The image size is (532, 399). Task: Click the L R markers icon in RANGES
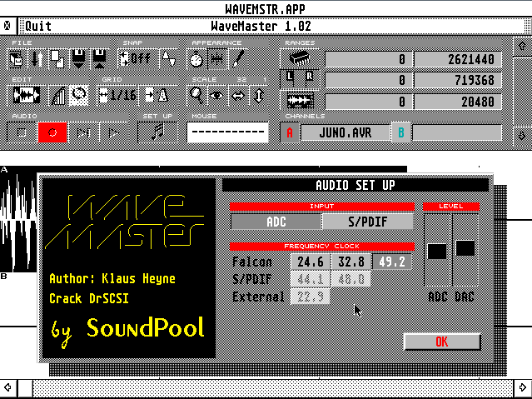300,80
